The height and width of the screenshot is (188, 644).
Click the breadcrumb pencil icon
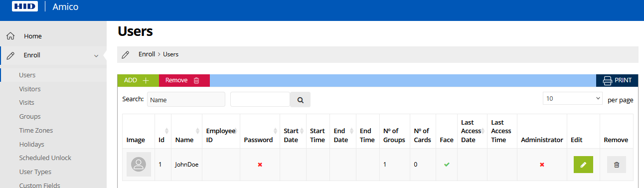126,54
